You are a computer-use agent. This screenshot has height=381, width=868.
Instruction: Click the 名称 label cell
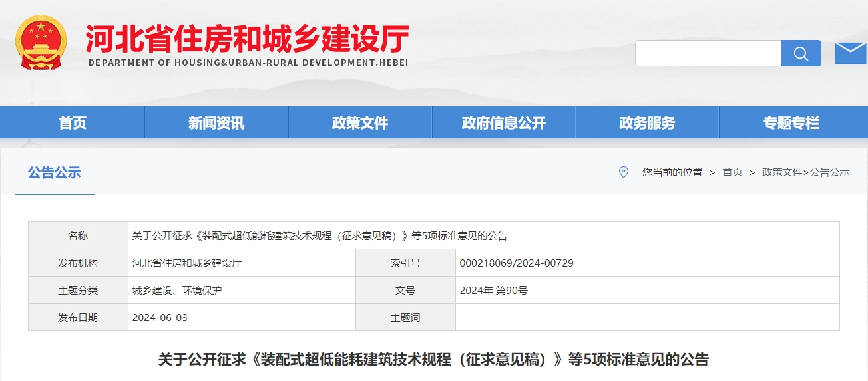[x=78, y=235]
